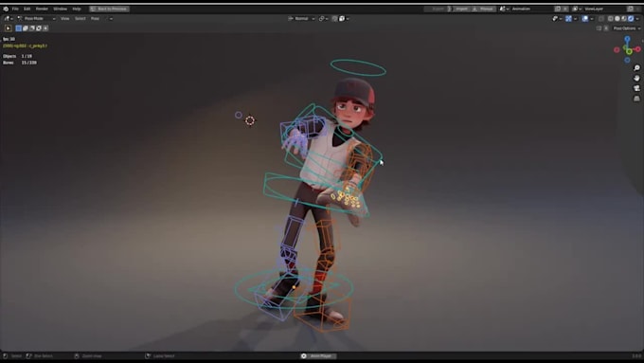Open the proportional editing falloff dropdown
The image size is (644, 363).
[344, 19]
